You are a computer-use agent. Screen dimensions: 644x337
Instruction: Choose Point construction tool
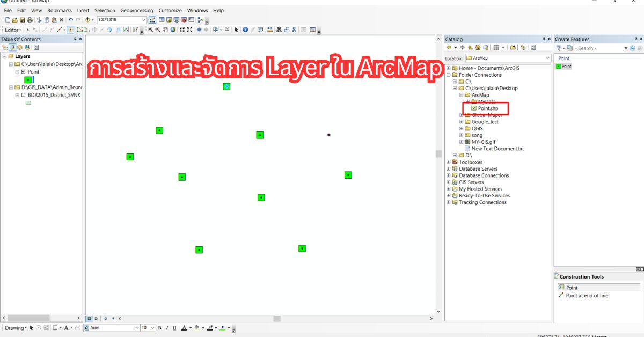599,288
